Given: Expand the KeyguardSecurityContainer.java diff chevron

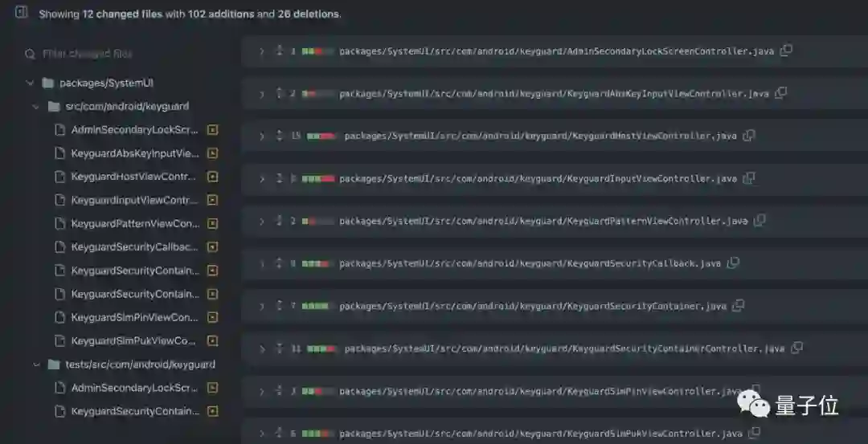Looking at the screenshot, I should tap(262, 307).
